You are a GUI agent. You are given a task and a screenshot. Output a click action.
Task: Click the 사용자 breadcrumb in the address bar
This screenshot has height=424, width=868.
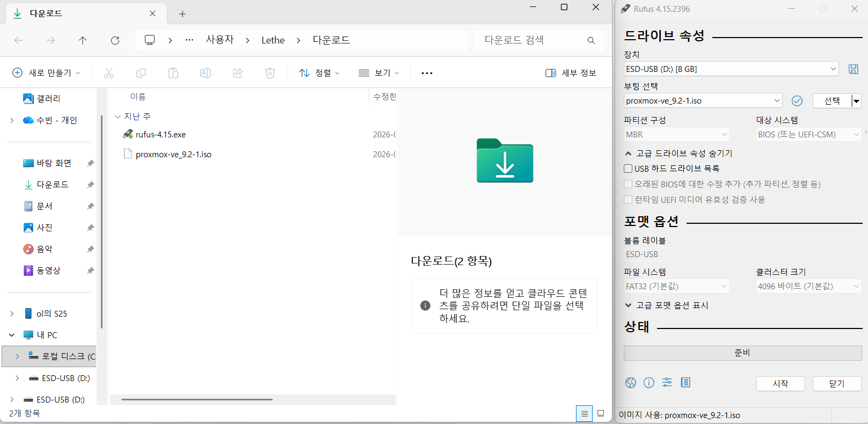[220, 40]
